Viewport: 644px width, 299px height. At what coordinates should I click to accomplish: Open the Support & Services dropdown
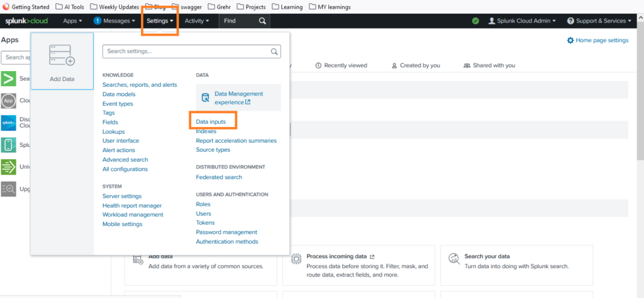(x=599, y=21)
